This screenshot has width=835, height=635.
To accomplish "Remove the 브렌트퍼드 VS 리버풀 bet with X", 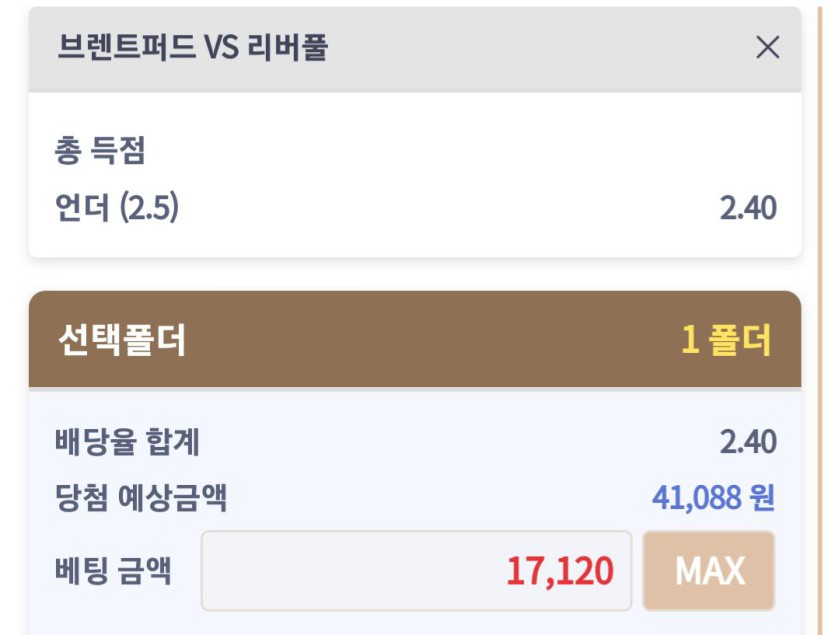I will [767, 47].
